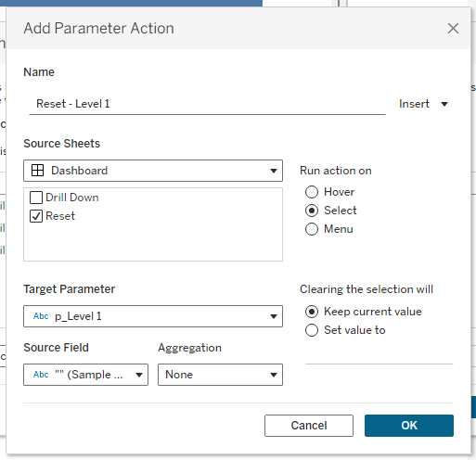
Task: Click the Abc icon in Source Field
Action: pyautogui.click(x=41, y=375)
